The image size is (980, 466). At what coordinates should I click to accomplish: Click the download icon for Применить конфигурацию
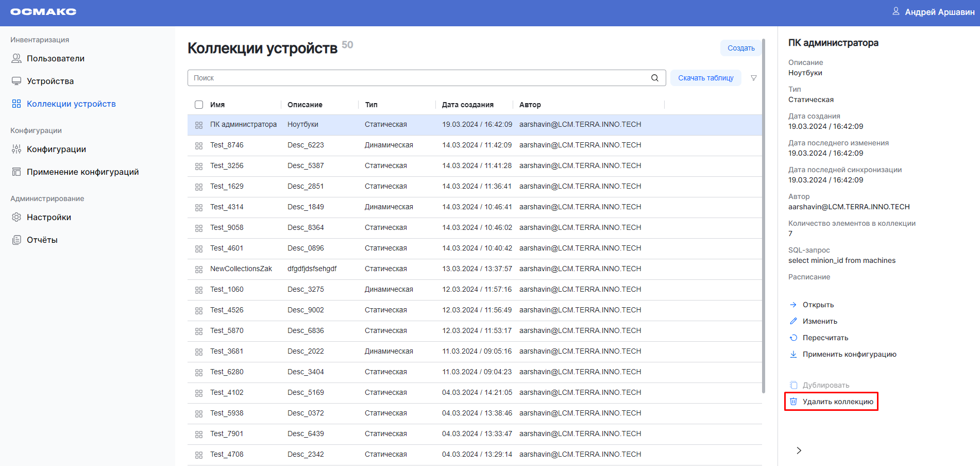[x=793, y=354]
